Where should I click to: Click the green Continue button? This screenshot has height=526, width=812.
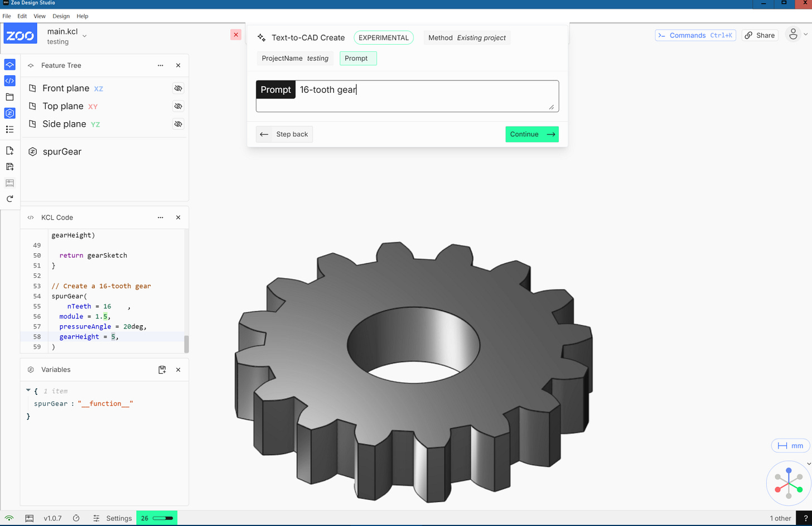(x=532, y=134)
